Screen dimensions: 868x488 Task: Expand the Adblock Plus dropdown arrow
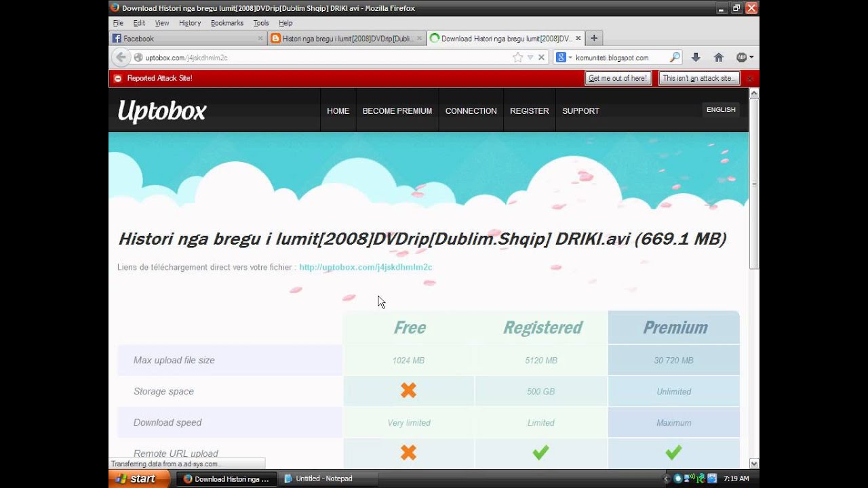coord(751,58)
